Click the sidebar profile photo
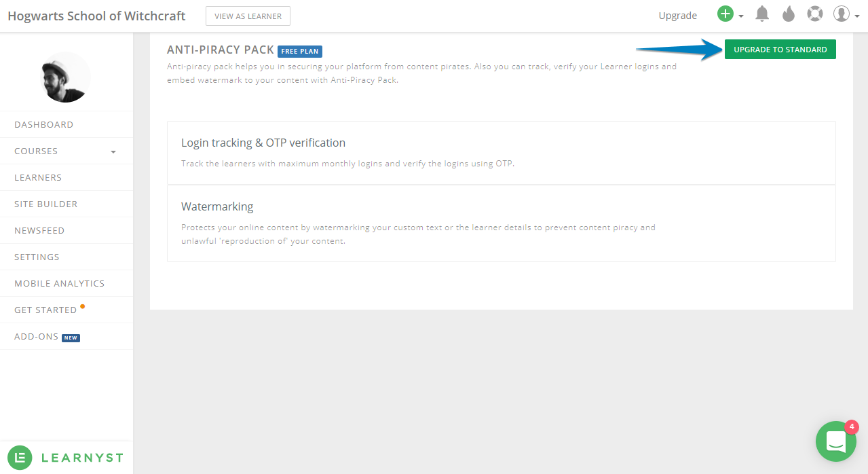The image size is (868, 474). pyautogui.click(x=65, y=77)
